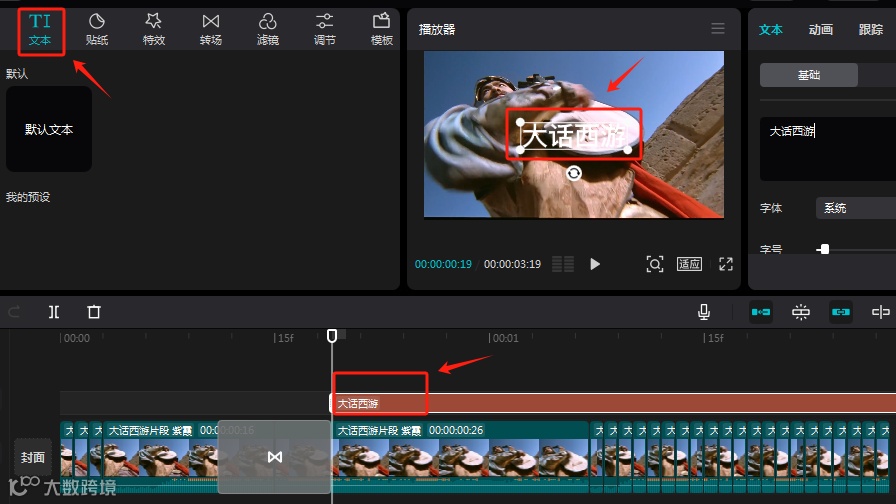Open the 特效 effects tab
This screenshot has width=896, height=504.
(x=154, y=30)
